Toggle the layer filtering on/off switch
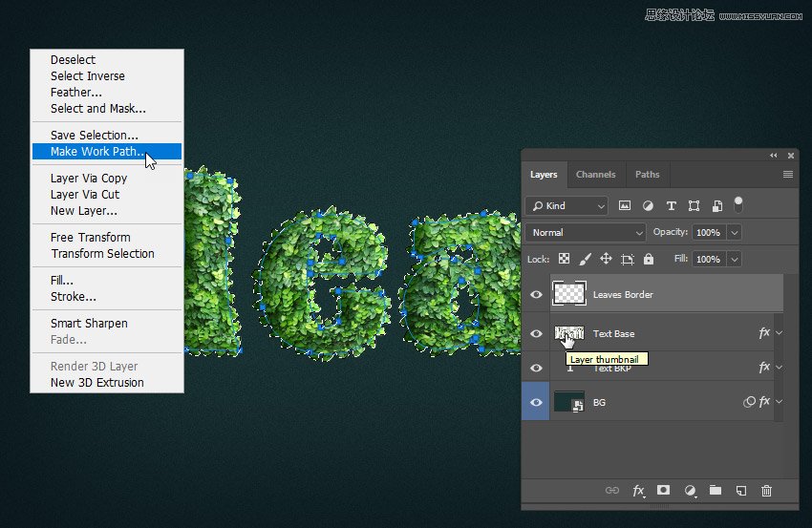 tap(737, 204)
